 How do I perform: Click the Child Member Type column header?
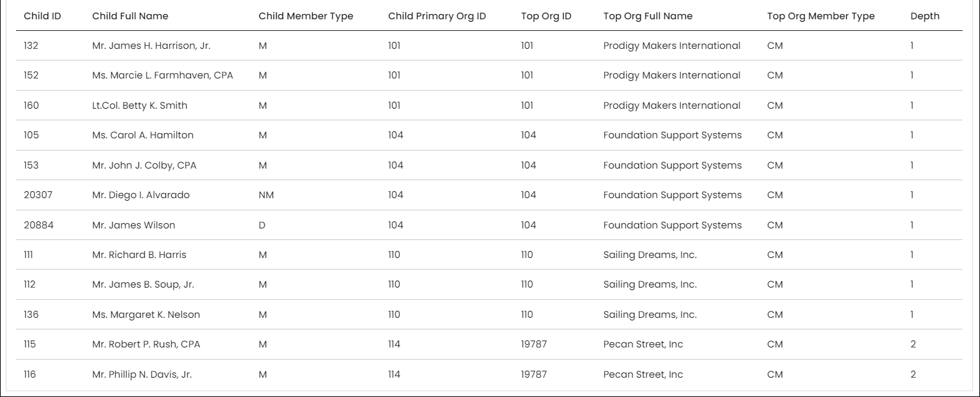(306, 16)
